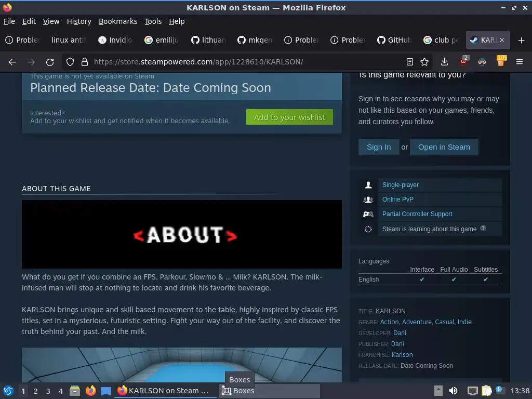532x399 pixels.
Task: Switch to the linux anti tab
Action: 69,40
